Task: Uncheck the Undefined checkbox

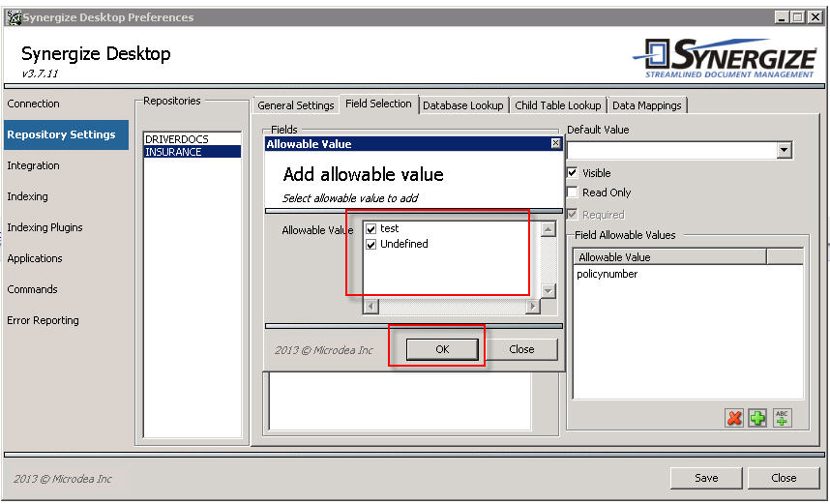Action: coord(371,244)
